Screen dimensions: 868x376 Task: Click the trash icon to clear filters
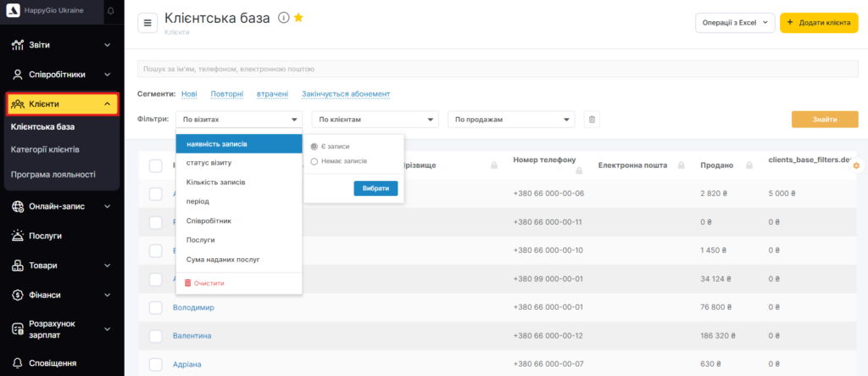[592, 120]
